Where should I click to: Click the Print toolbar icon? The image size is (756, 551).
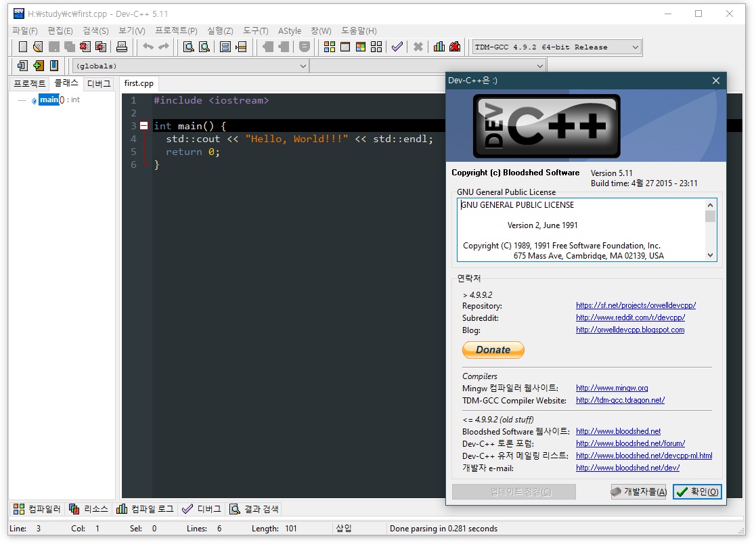[x=122, y=47]
